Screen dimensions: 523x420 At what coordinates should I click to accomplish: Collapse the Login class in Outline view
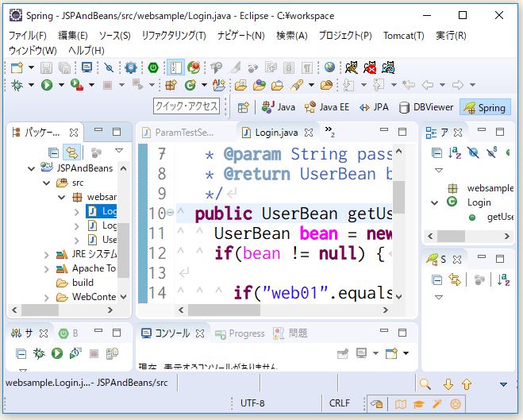coord(434,202)
